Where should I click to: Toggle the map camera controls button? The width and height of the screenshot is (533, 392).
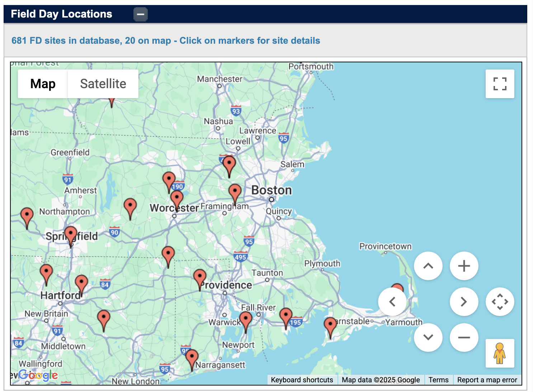point(500,302)
